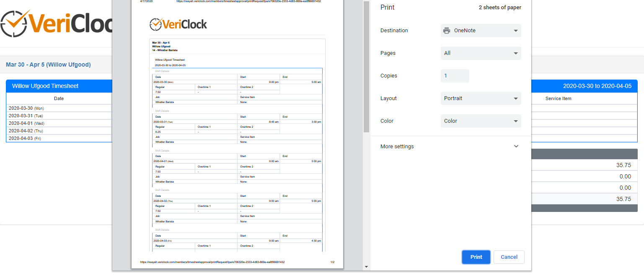644x276 pixels.
Task: Select the 2020-03-30 (Mon) timesheet row
Action: 59,108
